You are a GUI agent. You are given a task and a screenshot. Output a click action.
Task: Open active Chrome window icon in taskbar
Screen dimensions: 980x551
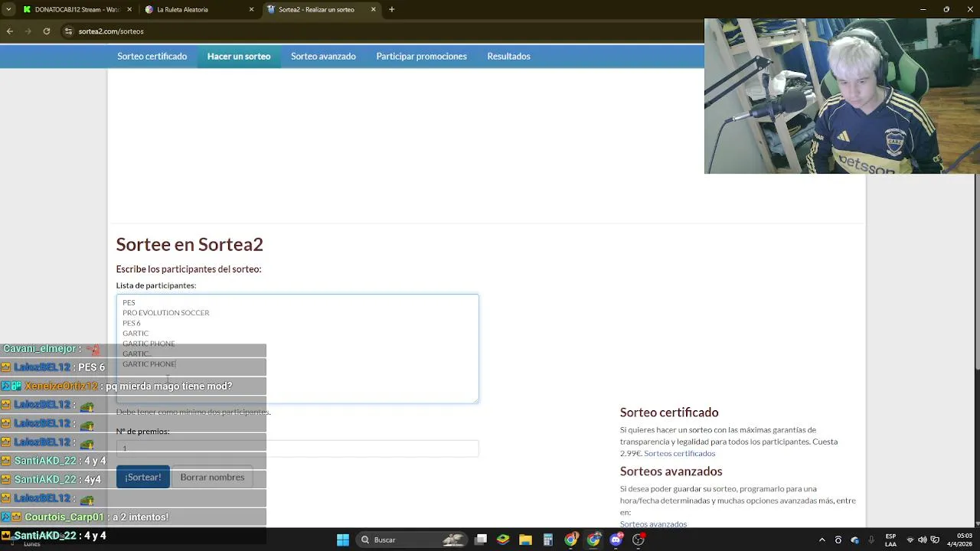click(x=593, y=540)
